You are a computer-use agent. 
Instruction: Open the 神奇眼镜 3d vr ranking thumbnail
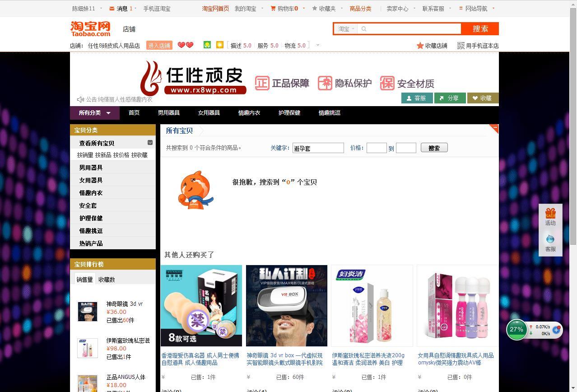click(88, 312)
